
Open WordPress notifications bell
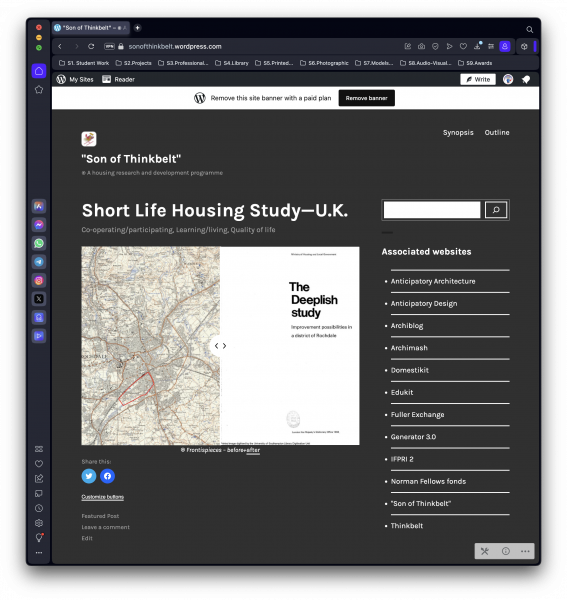tap(526, 79)
